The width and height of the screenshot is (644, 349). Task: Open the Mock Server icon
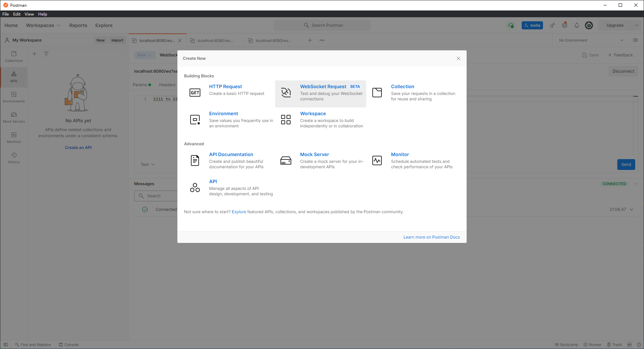286,160
